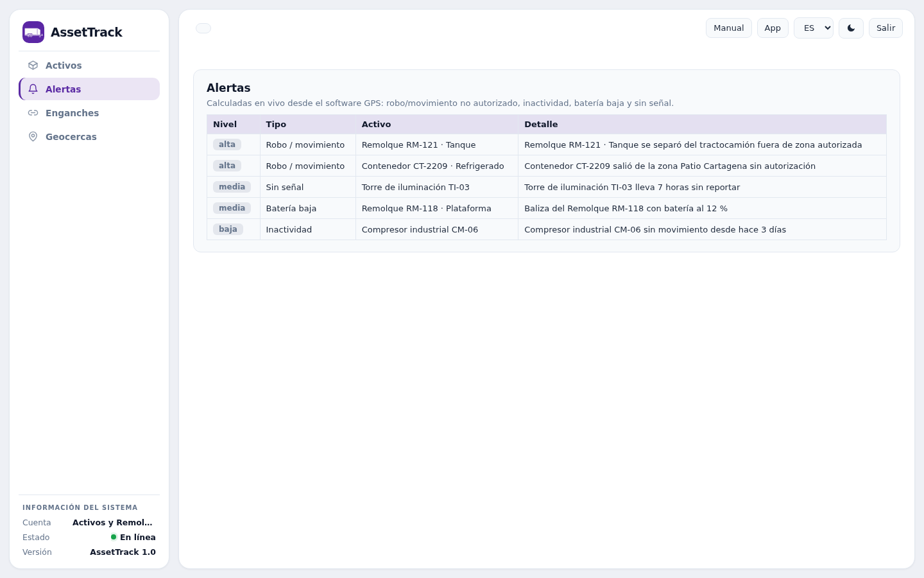This screenshot has height=578, width=924.
Task: Open the ES language dropdown
Action: point(814,28)
